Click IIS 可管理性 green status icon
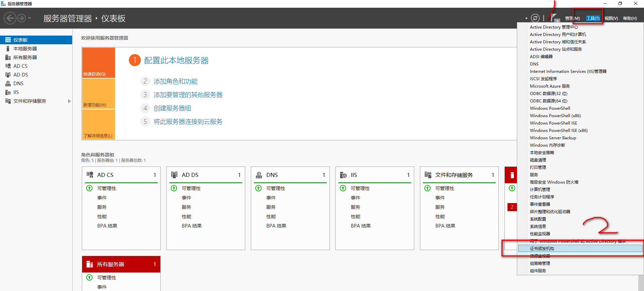The height and width of the screenshot is (291, 644). pyautogui.click(x=343, y=188)
